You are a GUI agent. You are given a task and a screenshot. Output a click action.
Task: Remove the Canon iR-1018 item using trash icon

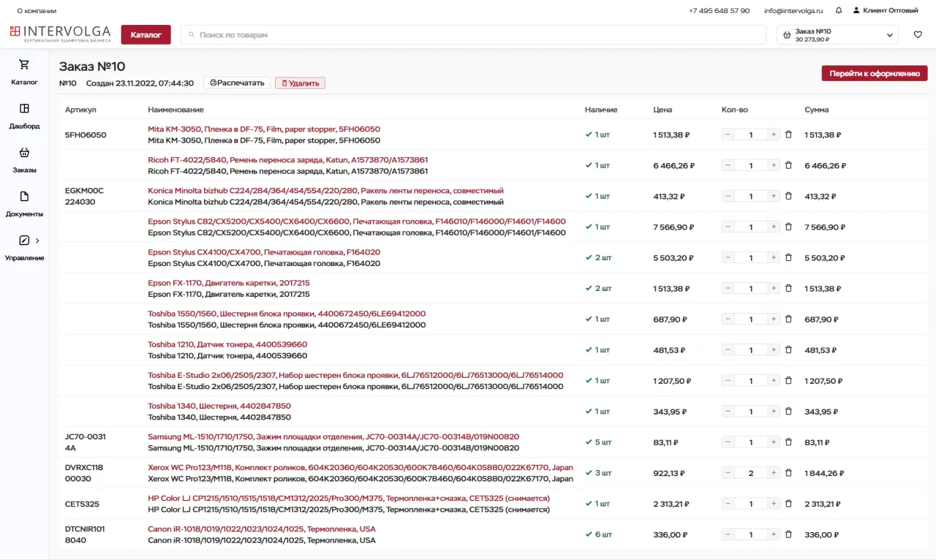coord(788,534)
